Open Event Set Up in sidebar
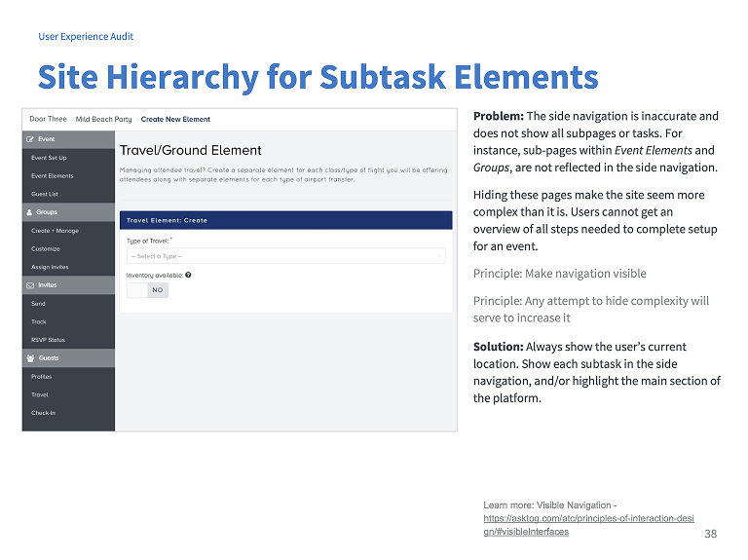748x560 pixels. (x=49, y=158)
